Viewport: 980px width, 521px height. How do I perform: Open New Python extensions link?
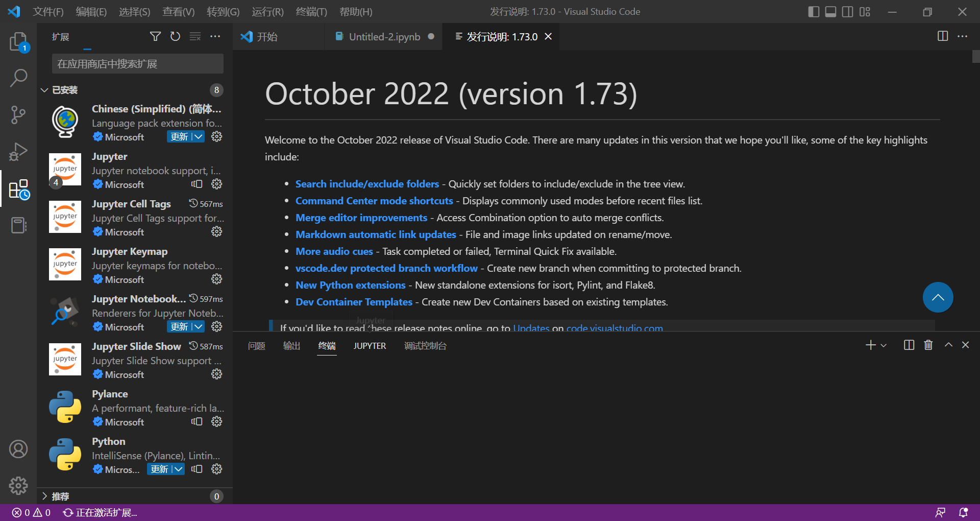coord(351,285)
